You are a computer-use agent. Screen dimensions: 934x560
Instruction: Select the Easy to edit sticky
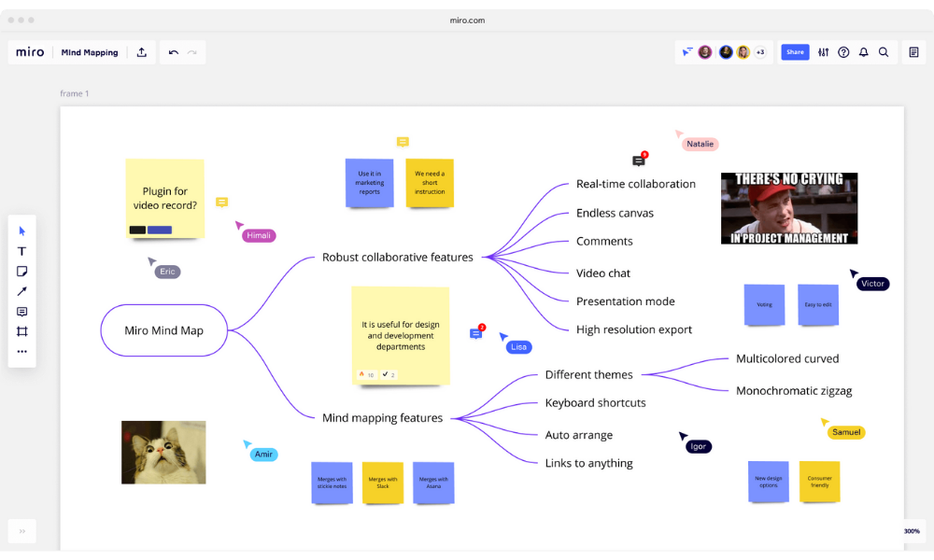point(818,304)
